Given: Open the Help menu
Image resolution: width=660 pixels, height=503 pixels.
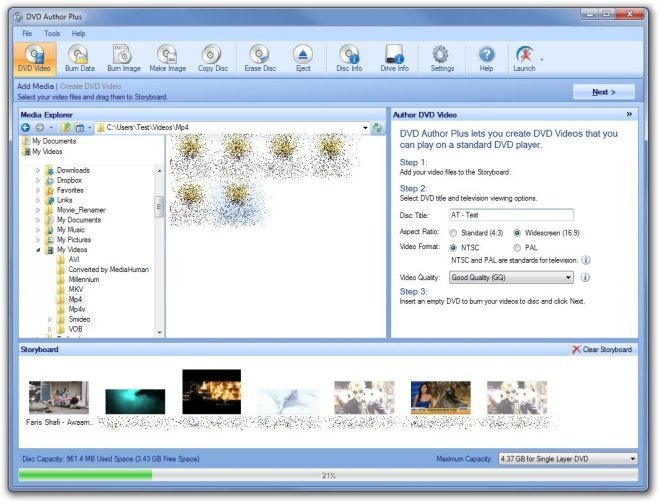Looking at the screenshot, I should pyautogui.click(x=78, y=33).
